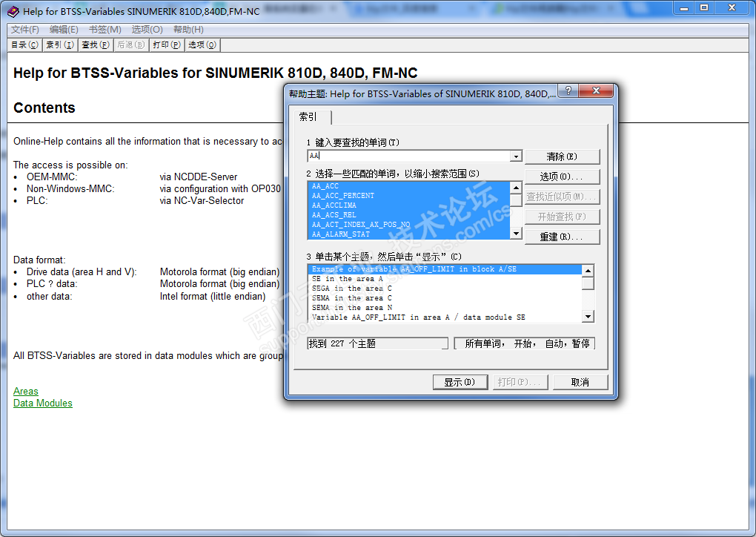The image size is (756, 537).
Task: Click the '所有单词, 开始, 自动, 暂停' status field
Action: click(525, 343)
